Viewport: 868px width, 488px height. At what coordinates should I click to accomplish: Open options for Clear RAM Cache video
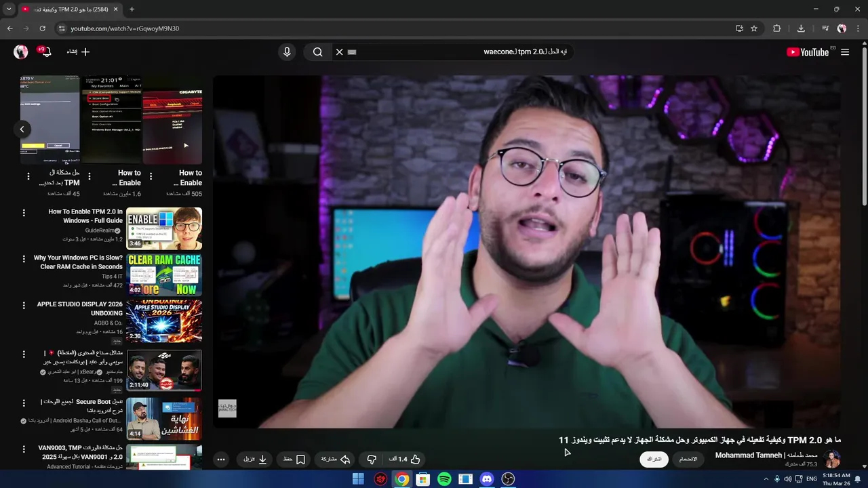pos(24,259)
